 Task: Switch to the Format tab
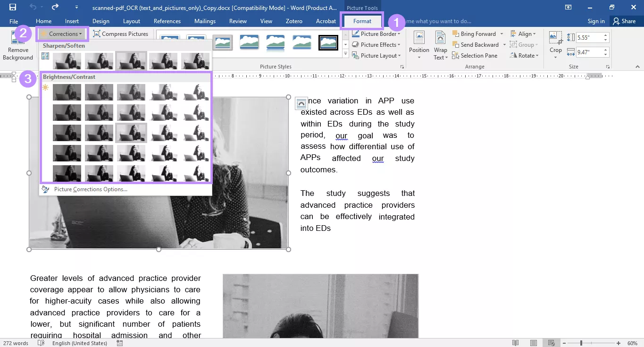pos(362,21)
